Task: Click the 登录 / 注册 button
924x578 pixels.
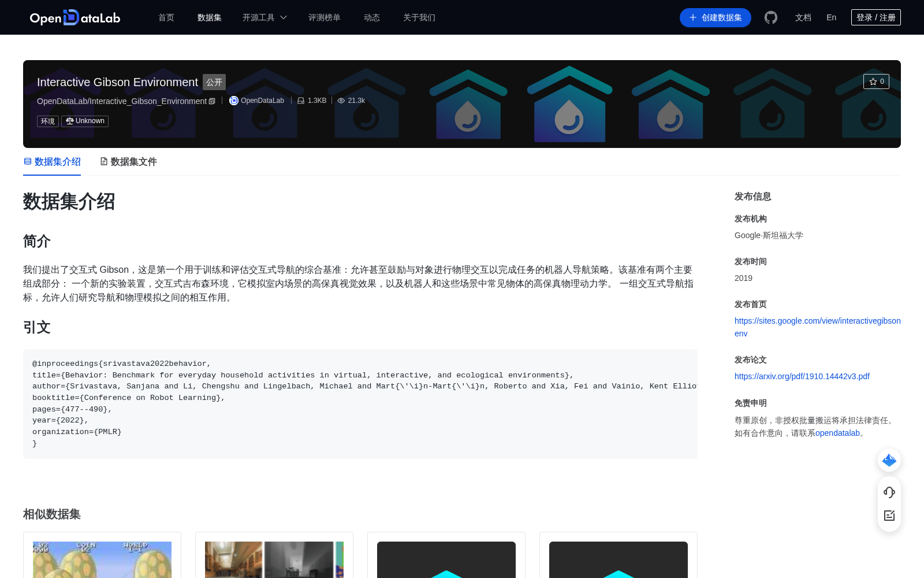Action: coord(876,17)
